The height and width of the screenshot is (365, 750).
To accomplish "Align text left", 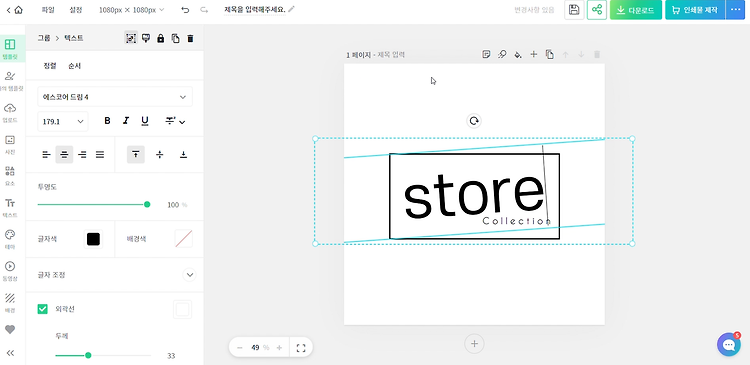I will (46, 155).
